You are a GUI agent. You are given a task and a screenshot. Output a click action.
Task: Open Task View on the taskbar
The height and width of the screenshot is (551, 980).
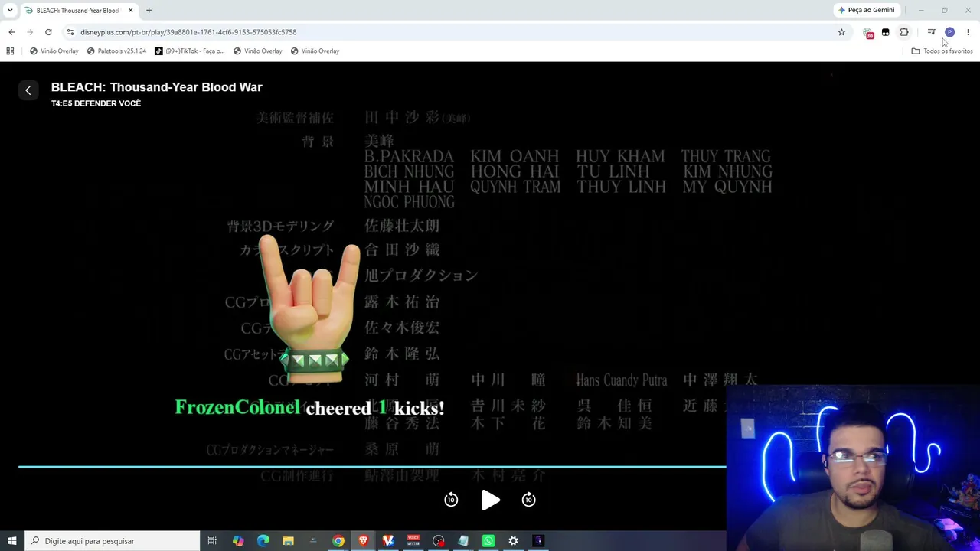[212, 541]
